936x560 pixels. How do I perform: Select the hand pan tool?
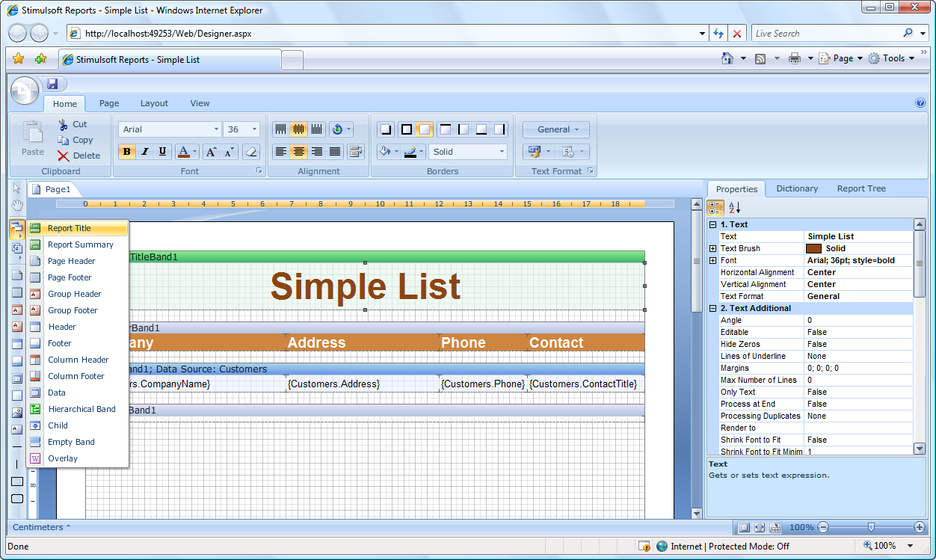click(x=17, y=205)
